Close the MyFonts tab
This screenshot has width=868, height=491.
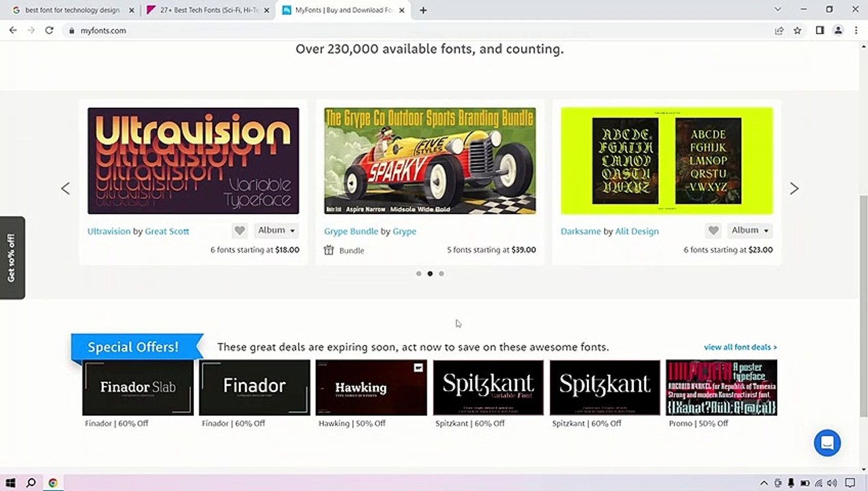click(x=402, y=10)
